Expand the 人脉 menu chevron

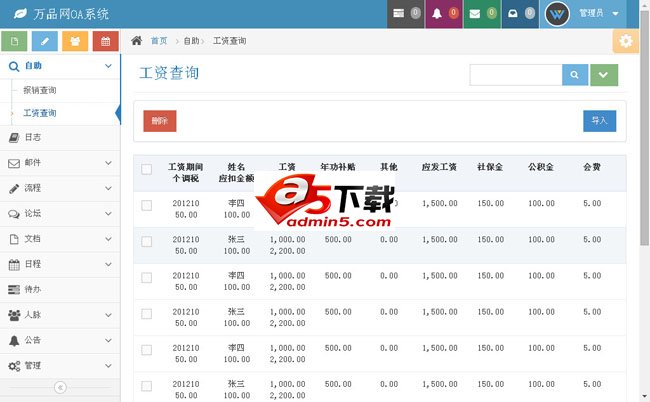108,315
